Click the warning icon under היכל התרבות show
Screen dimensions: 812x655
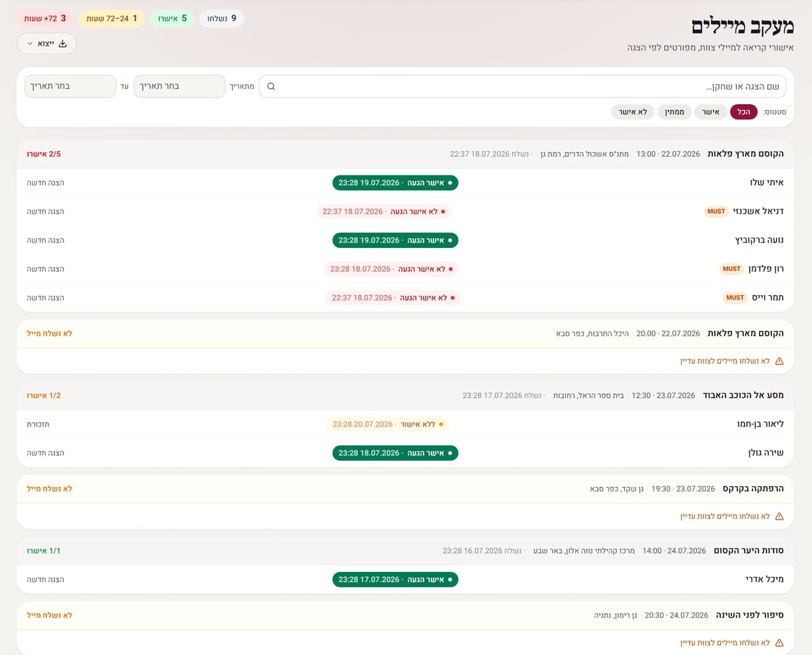(x=779, y=361)
